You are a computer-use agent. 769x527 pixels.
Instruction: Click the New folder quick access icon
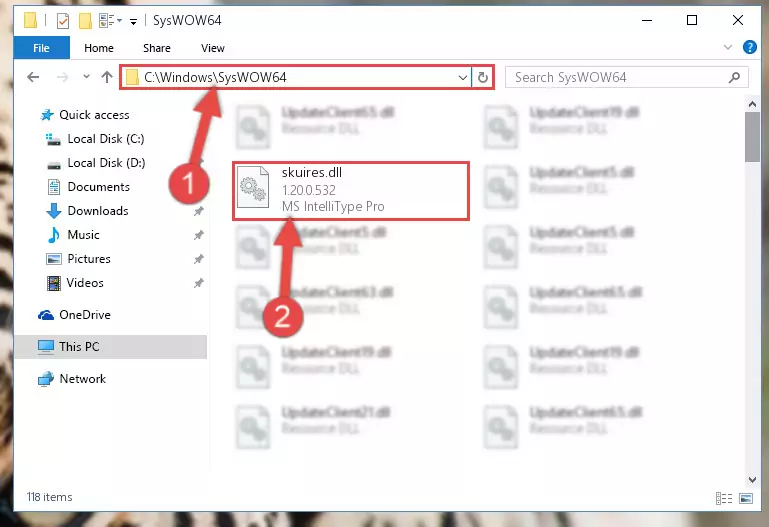85,21
